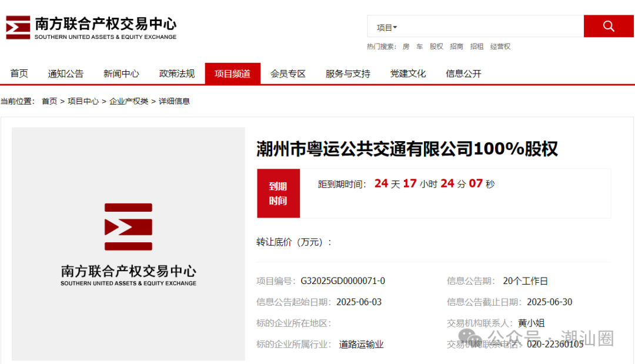Open the 新闻中心 navigation tab

pos(121,74)
